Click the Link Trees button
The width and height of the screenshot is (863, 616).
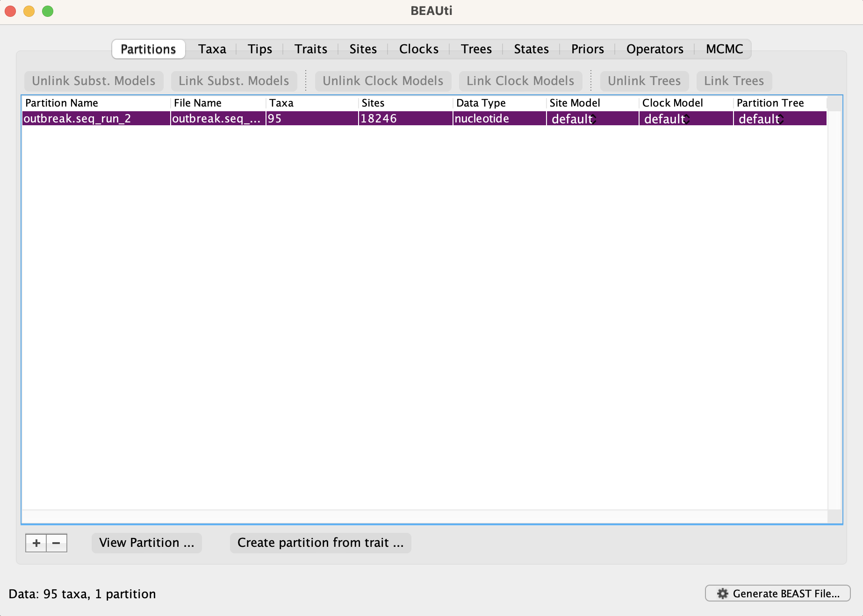(734, 81)
